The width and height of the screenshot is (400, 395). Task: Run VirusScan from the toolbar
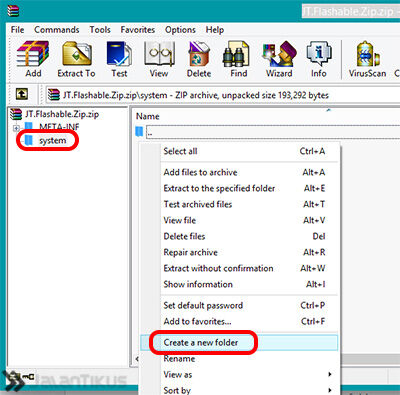(x=368, y=59)
